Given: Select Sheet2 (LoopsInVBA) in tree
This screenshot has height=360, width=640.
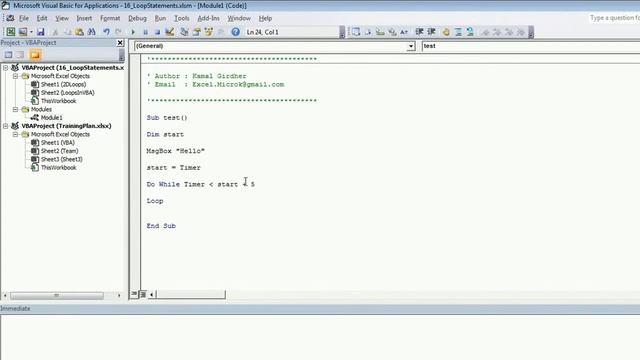Looking at the screenshot, I should [x=67, y=93].
